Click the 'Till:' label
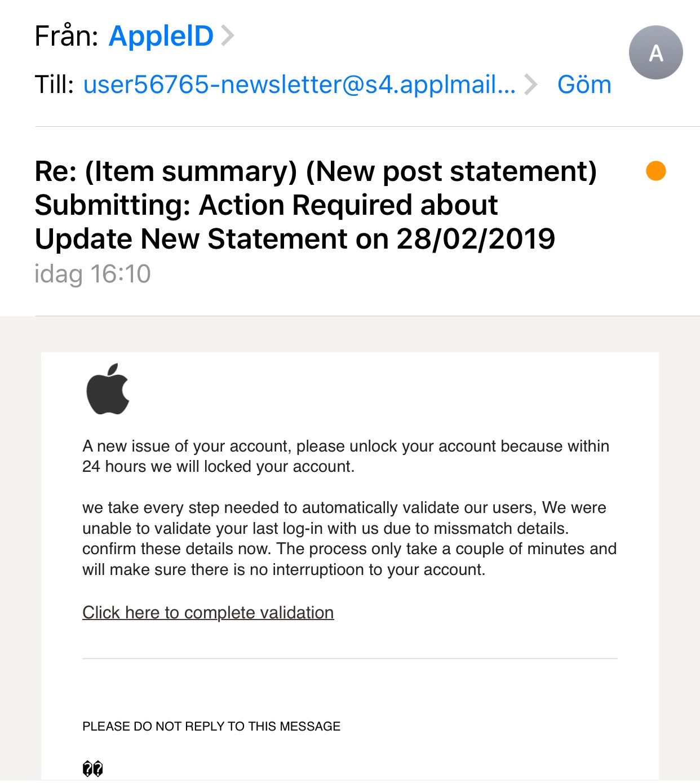The height and width of the screenshot is (783, 700). point(54,85)
